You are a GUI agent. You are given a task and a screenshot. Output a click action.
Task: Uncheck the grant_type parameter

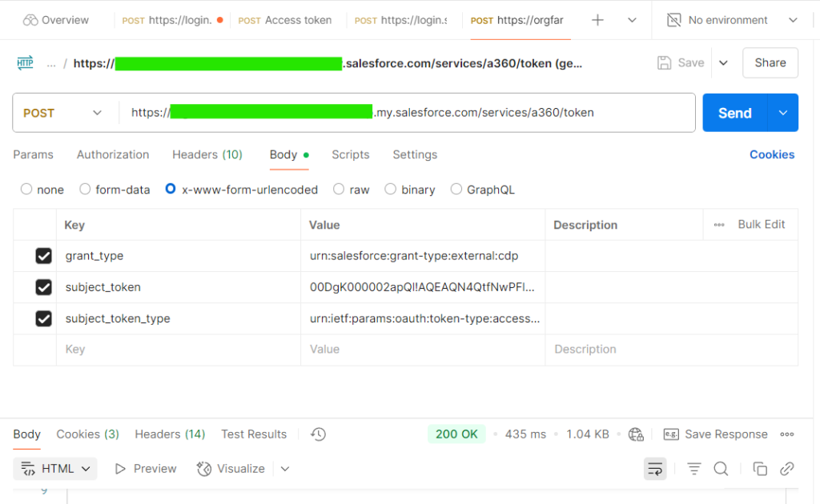click(43, 256)
